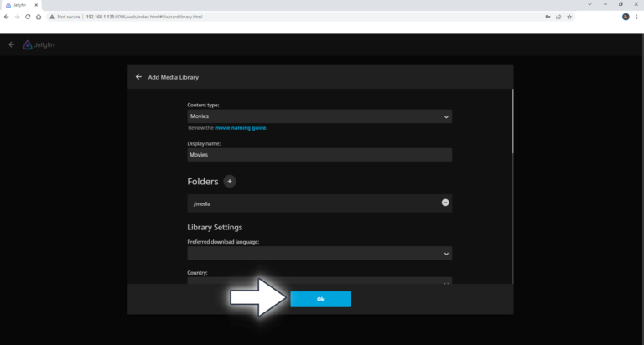Click the Add Media Library title
The height and width of the screenshot is (345, 644).
174,77
